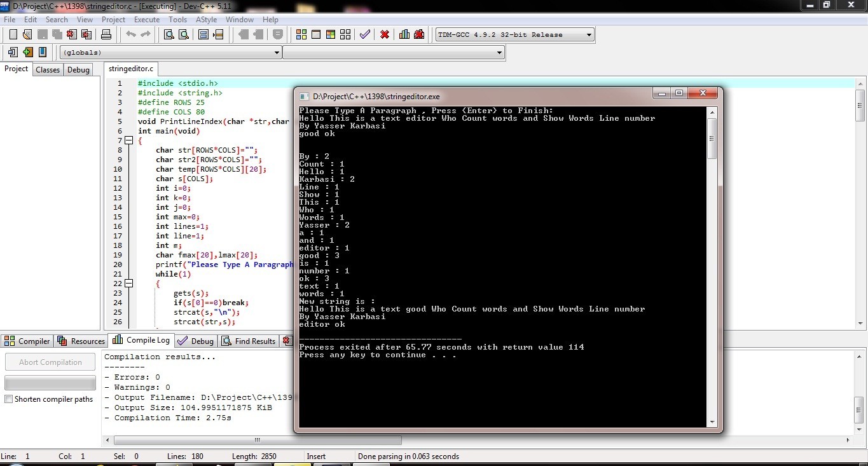868x466 pixels.
Task: Switch to the Classes tab
Action: pyautogui.click(x=48, y=70)
